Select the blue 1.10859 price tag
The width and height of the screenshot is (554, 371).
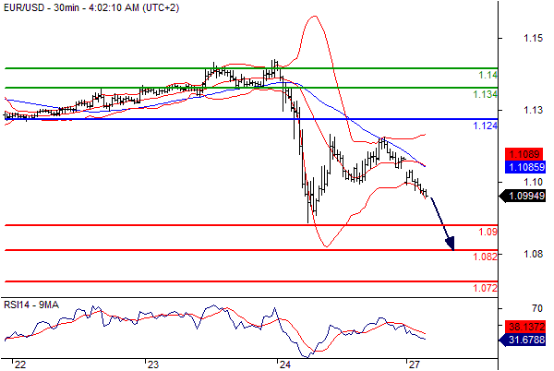(x=525, y=167)
